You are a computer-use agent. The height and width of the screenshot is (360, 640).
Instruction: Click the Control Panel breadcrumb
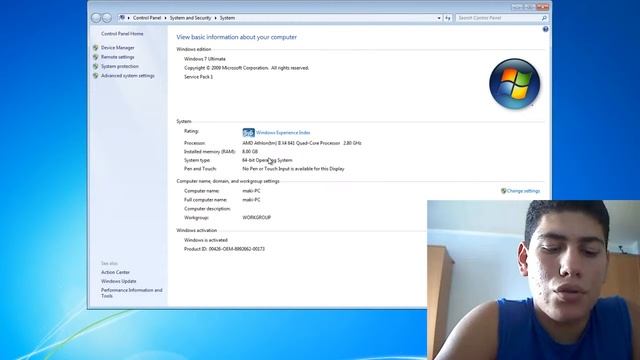click(x=147, y=18)
